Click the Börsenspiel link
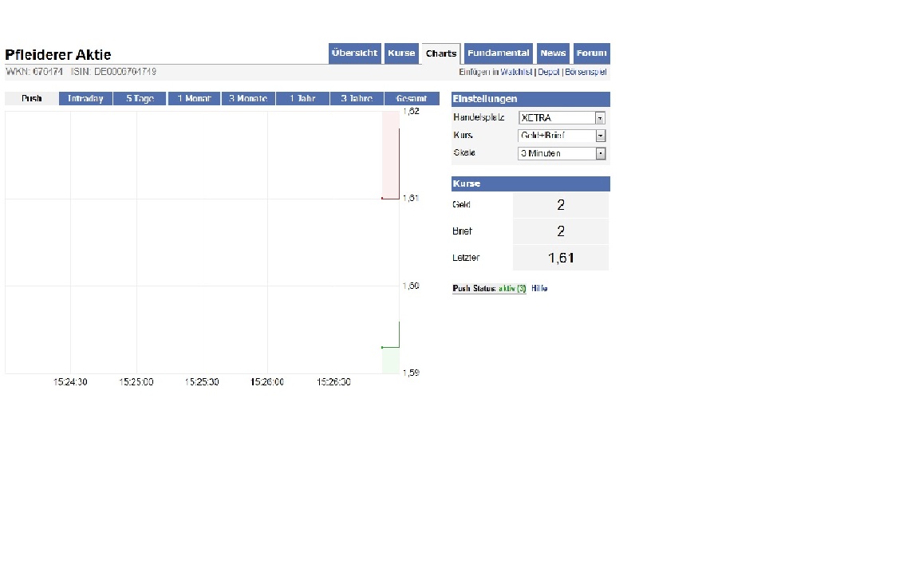919x588 pixels. (586, 72)
